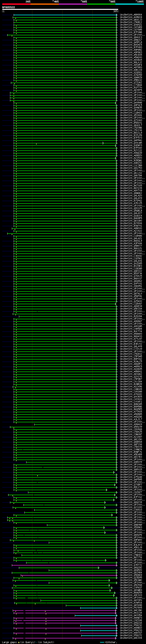The height and width of the screenshot is (644, 146).
Task: Select hit label UniRef100_Q84XC3
Action: click(131, 37)
